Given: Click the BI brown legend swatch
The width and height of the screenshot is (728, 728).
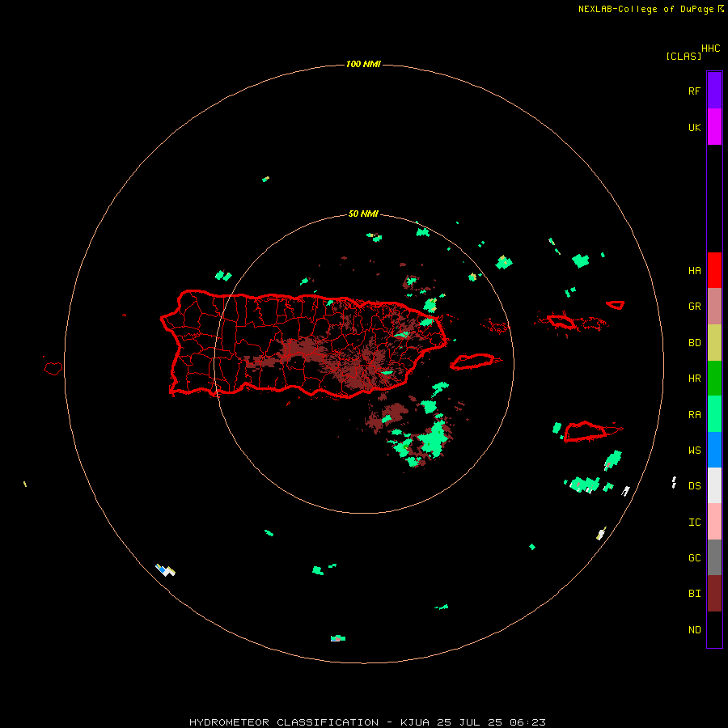Looking at the screenshot, I should [x=714, y=594].
